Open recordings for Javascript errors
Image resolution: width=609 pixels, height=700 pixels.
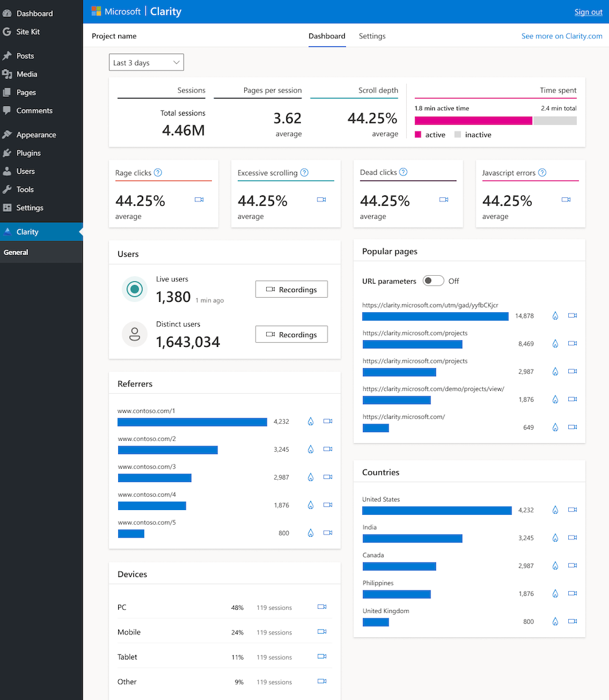[566, 199]
